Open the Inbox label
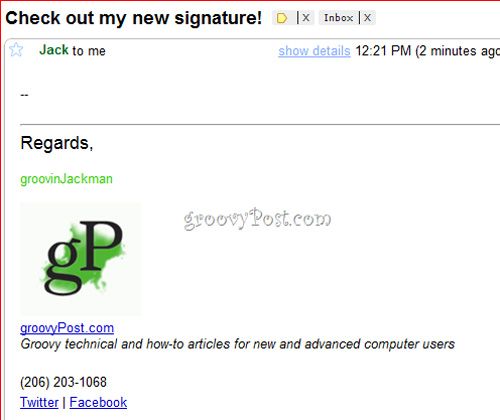This screenshot has width=500, height=420. click(338, 18)
